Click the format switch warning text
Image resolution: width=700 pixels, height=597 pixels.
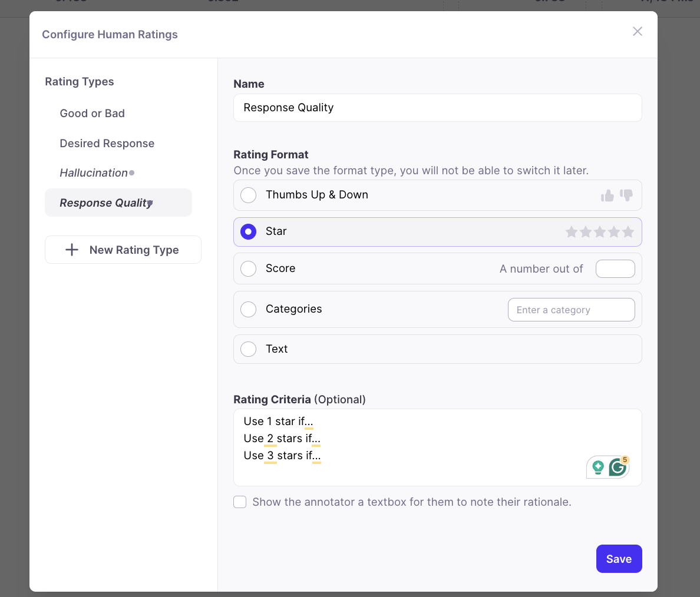point(411,170)
